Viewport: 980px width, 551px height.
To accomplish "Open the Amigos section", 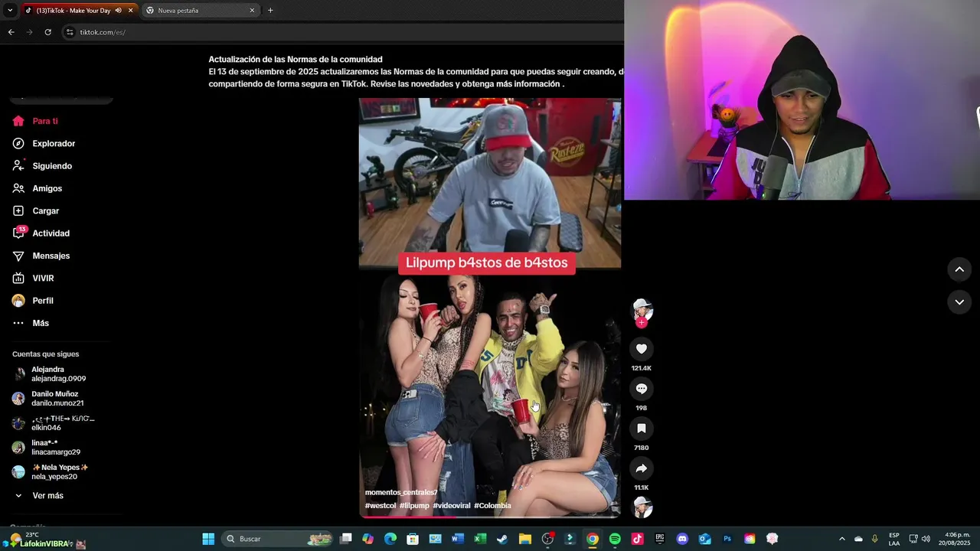I will point(38,188).
